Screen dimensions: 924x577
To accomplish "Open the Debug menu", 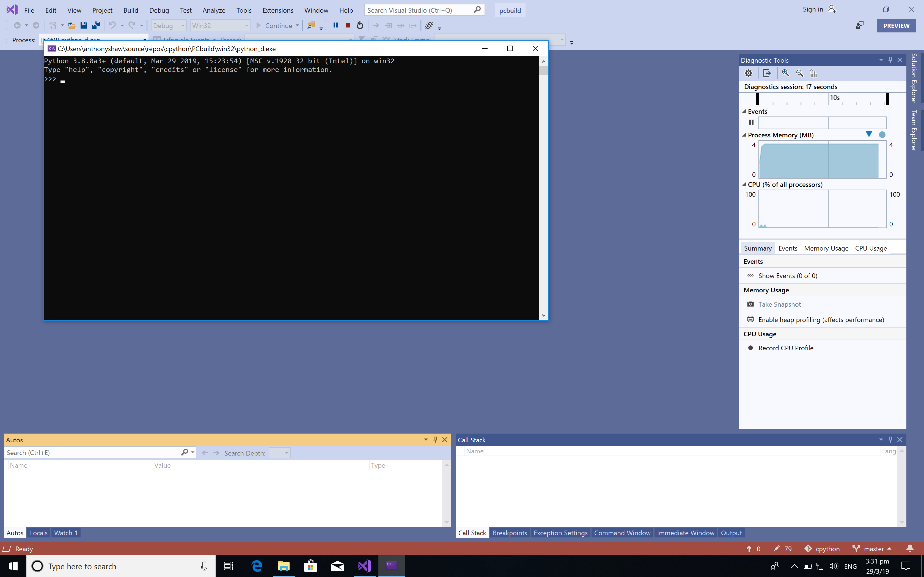I will click(x=159, y=10).
